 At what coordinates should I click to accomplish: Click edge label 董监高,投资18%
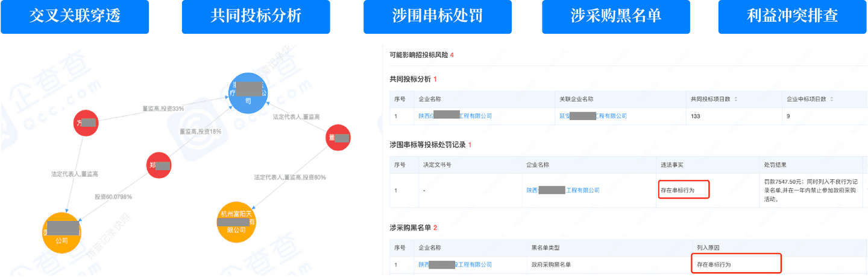pyautogui.click(x=201, y=131)
